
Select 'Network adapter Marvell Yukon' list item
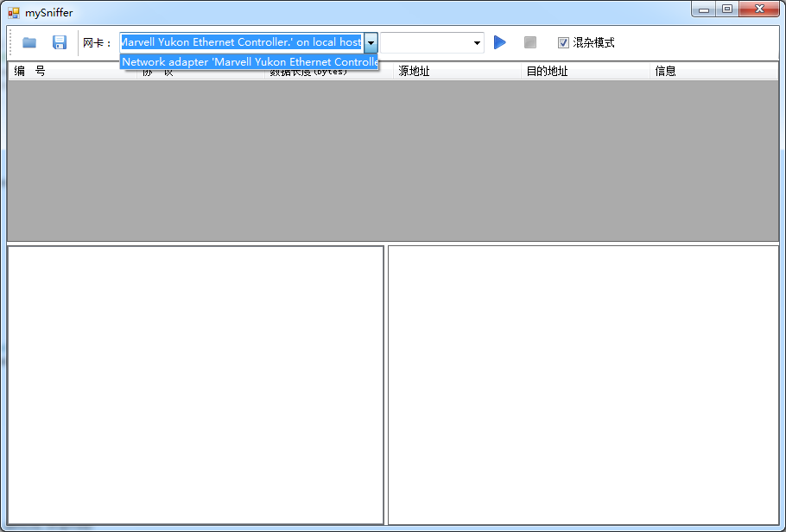click(249, 61)
